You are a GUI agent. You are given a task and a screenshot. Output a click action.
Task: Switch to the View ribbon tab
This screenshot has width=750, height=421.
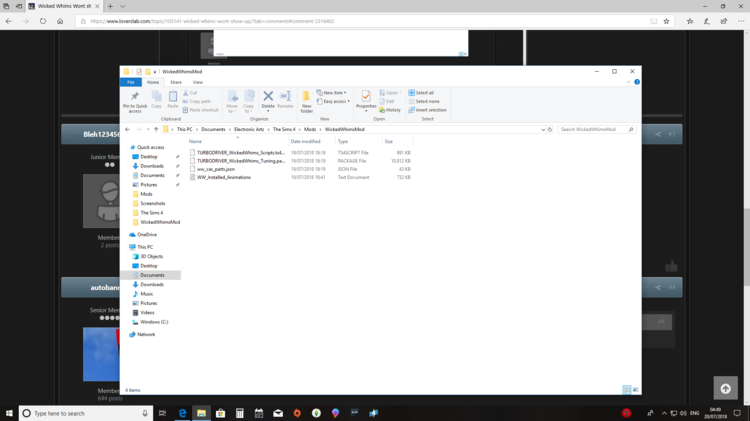click(x=198, y=82)
